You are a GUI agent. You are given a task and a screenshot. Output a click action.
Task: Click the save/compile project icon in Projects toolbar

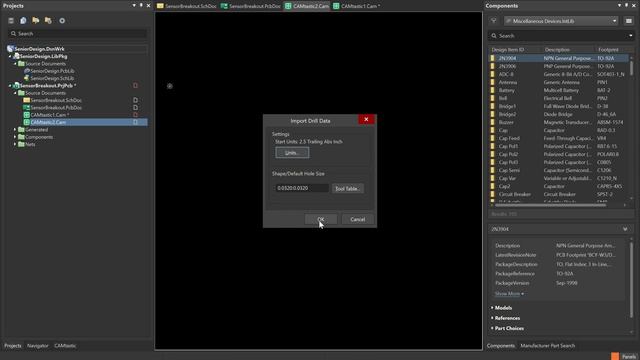pyautogui.click(x=23, y=20)
